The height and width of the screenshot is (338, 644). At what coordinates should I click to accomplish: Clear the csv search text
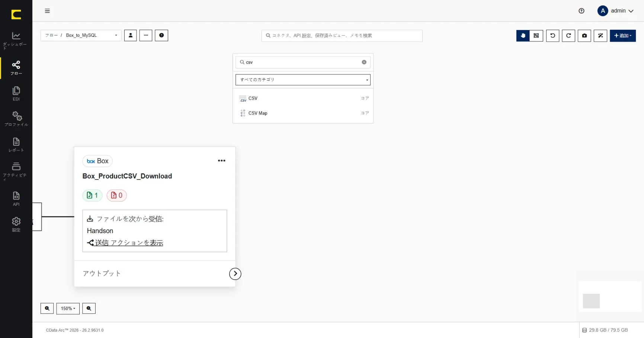(x=364, y=62)
